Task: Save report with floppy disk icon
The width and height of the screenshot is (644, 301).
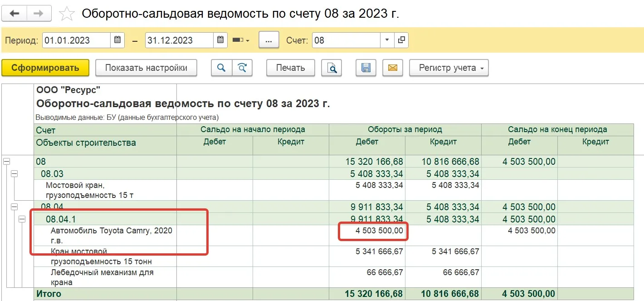Action: click(x=366, y=68)
